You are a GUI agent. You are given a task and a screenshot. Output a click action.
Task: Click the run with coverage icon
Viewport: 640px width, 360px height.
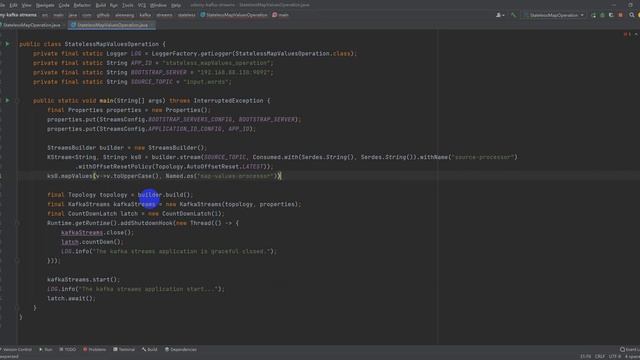(x=611, y=15)
